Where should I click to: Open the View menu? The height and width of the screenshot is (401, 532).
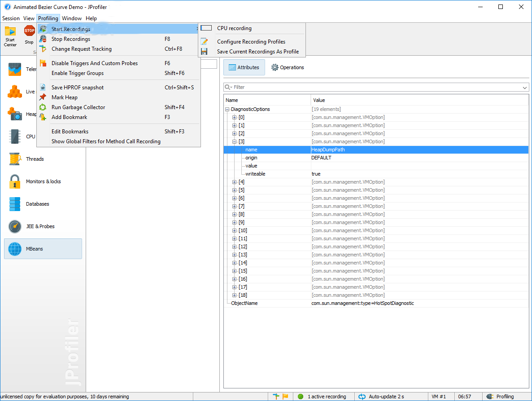(x=29, y=18)
